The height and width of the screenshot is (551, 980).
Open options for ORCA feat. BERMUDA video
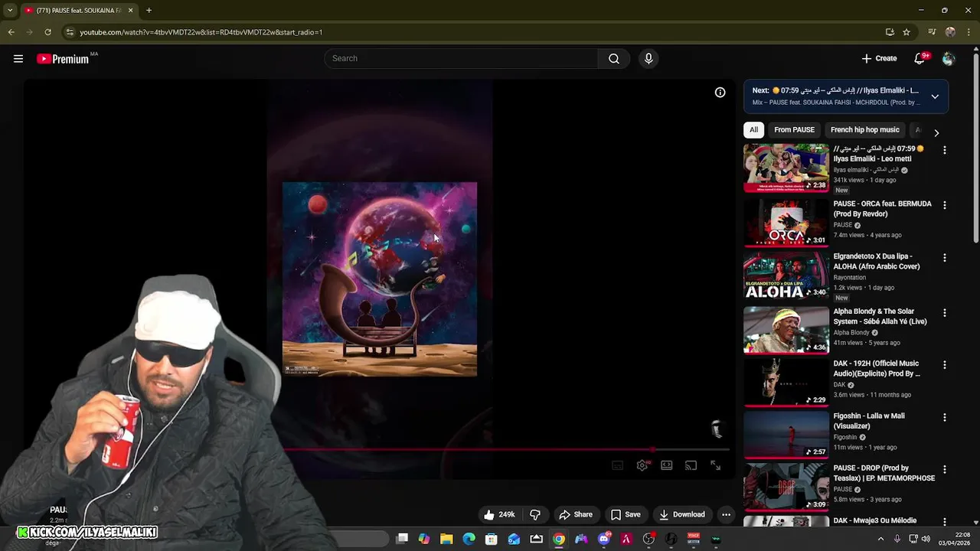[944, 205]
